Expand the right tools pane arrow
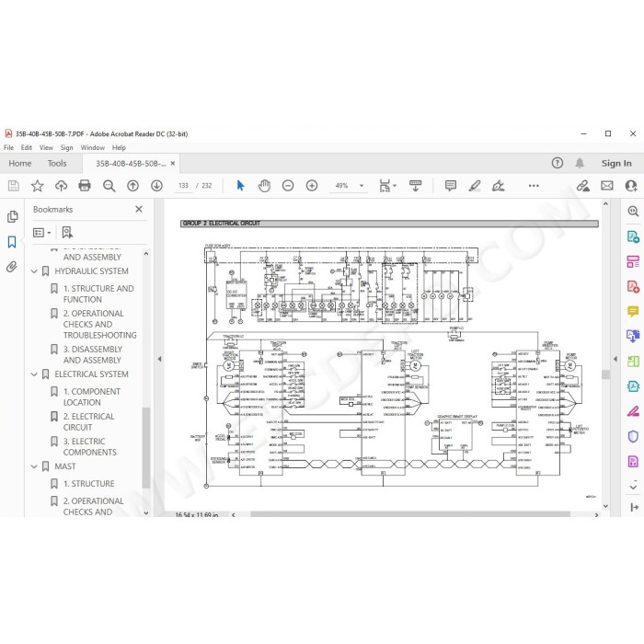Image resolution: width=644 pixels, height=644 pixels. [x=615, y=359]
